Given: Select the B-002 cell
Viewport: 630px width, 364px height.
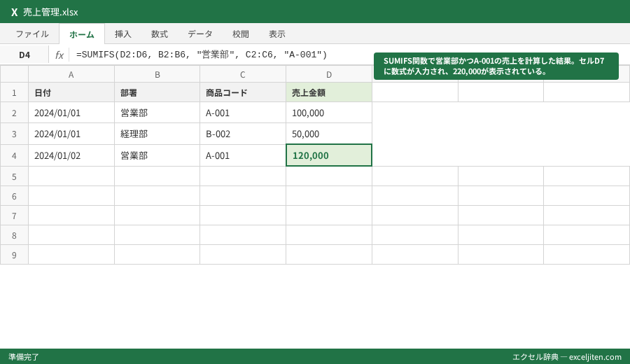Looking at the screenshot, I should [x=243, y=134].
